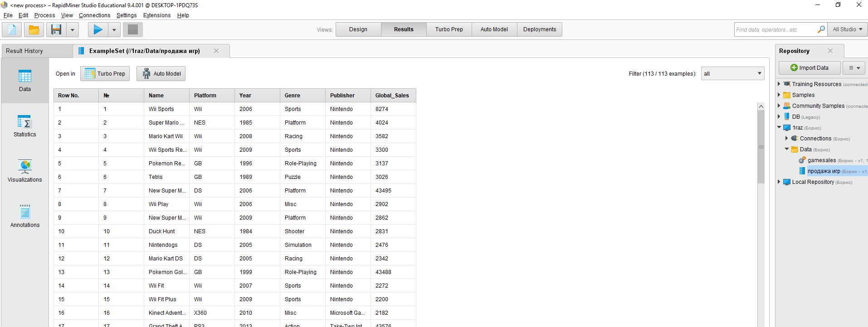Select the продажа игр data entry
This screenshot has height=327, width=868.
coord(824,171)
